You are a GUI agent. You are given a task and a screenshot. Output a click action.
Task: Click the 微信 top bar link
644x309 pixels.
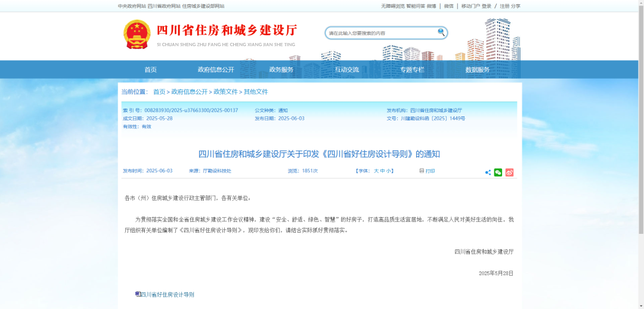(448, 6)
